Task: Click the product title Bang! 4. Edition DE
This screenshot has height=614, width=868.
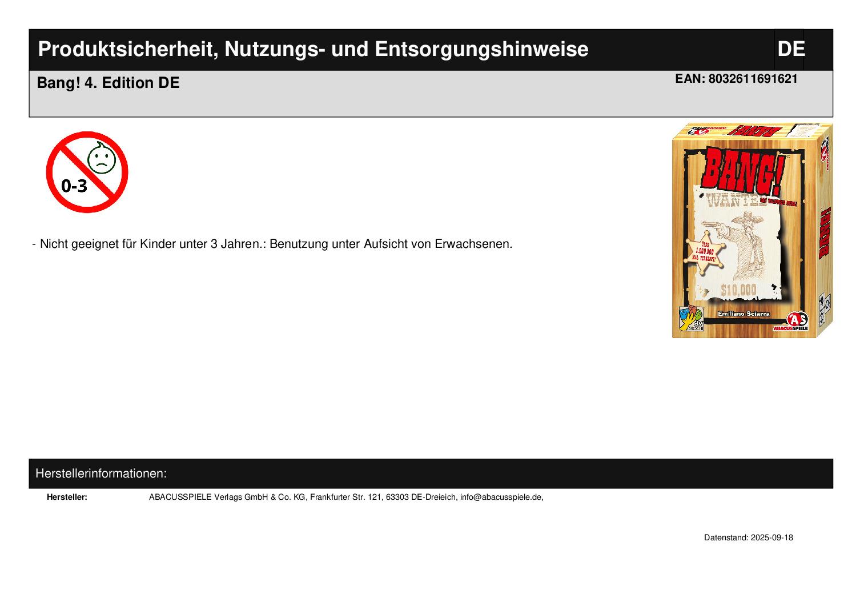Action: pyautogui.click(x=108, y=83)
